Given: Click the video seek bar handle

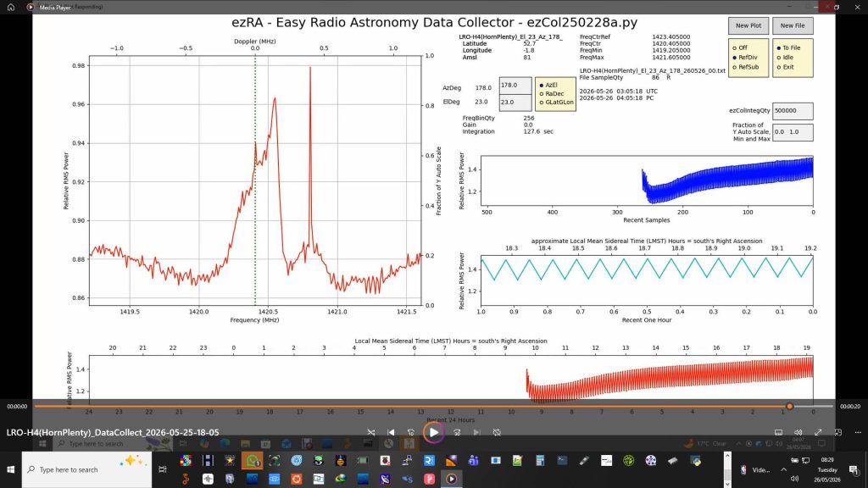Looking at the screenshot, I should 789,406.
